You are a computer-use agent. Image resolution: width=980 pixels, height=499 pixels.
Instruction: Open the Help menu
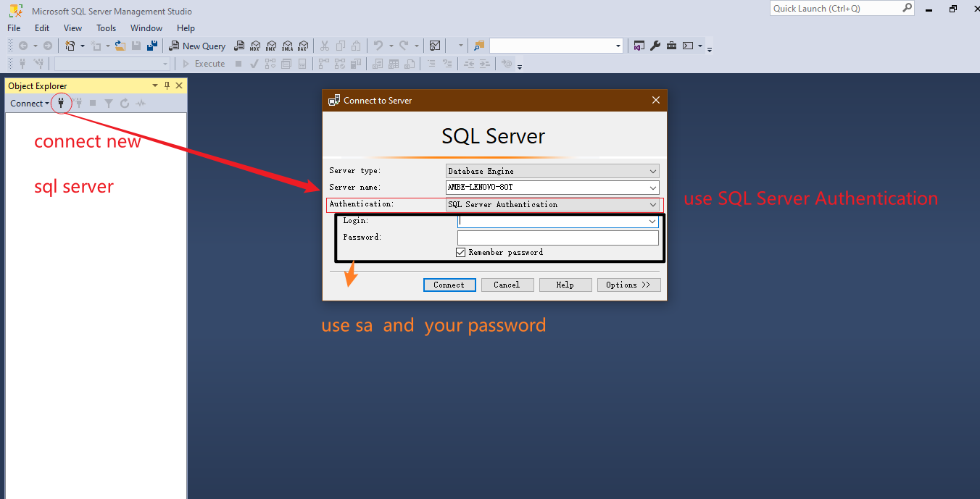click(186, 28)
